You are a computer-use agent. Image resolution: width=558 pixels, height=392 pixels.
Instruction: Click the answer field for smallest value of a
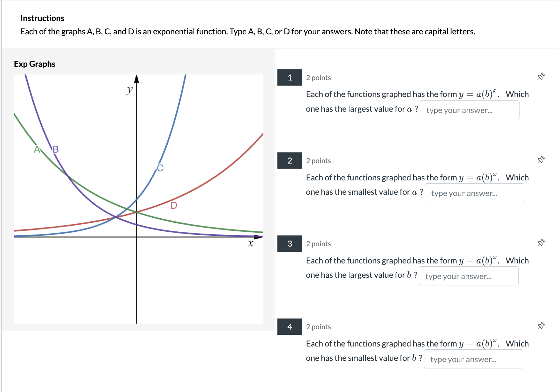pyautogui.click(x=475, y=193)
